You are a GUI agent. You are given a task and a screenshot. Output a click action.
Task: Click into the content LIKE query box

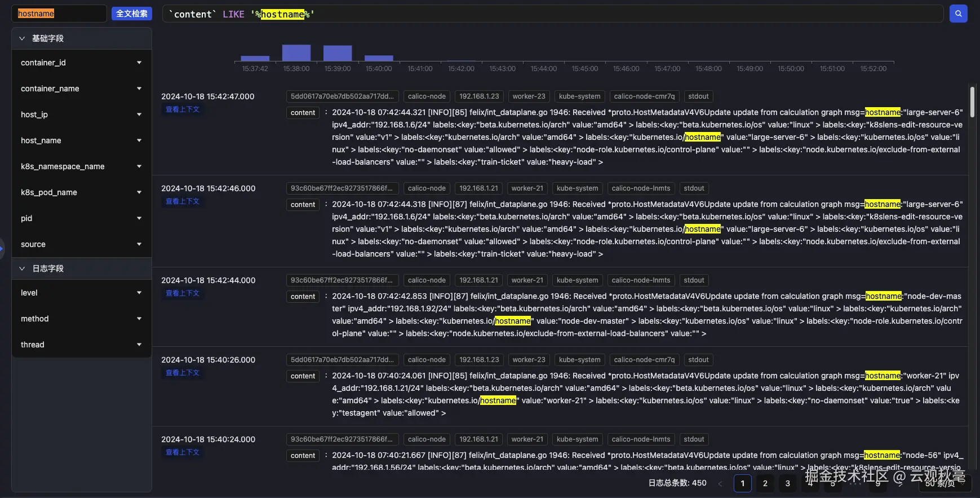553,14
